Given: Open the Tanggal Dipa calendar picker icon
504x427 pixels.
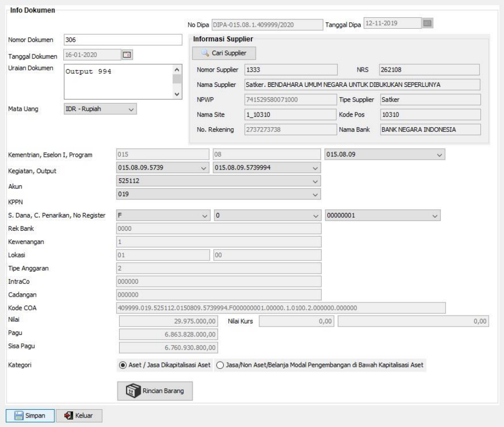Looking at the screenshot, I should (429, 24).
